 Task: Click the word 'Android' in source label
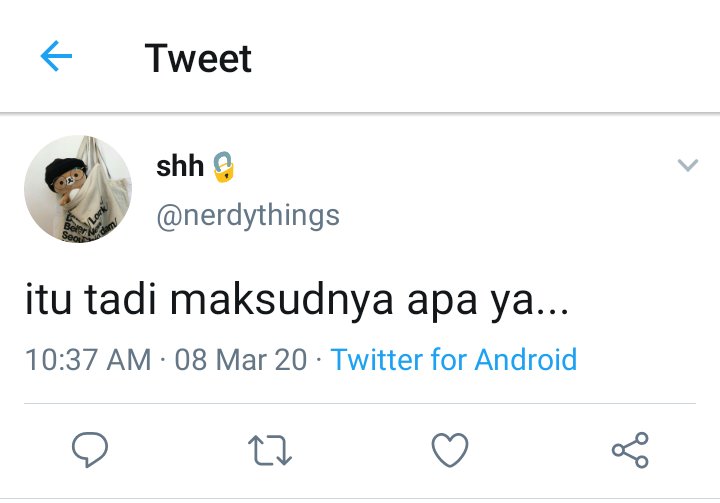526,359
